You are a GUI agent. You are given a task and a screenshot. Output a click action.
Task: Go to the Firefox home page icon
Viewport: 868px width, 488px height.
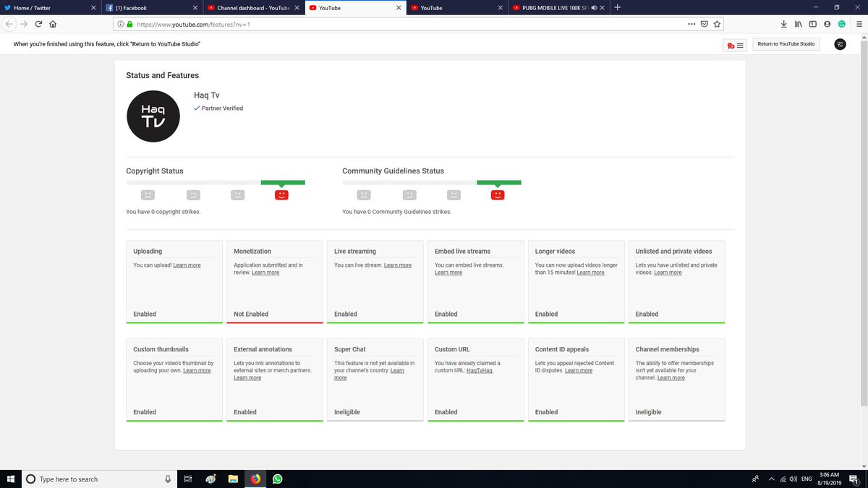click(x=53, y=24)
